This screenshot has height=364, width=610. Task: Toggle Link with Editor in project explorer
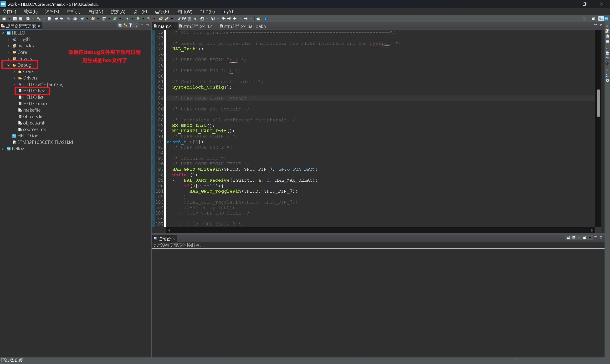click(125, 25)
